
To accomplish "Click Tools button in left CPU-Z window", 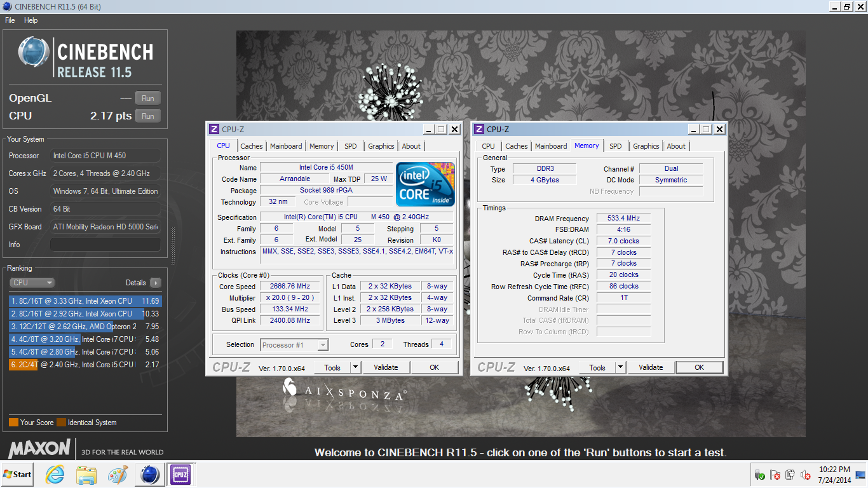I will pyautogui.click(x=332, y=367).
